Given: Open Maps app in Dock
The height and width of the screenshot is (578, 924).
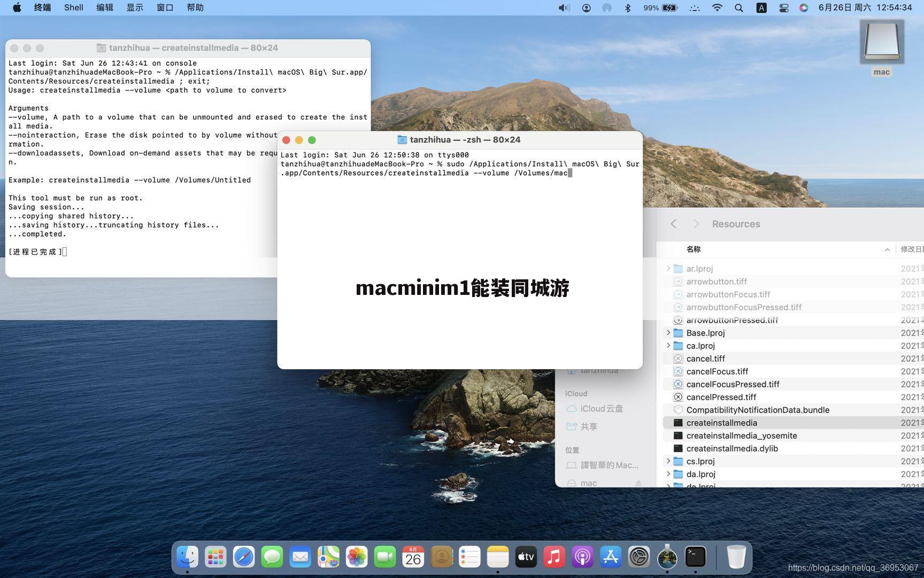Looking at the screenshot, I should coord(328,557).
